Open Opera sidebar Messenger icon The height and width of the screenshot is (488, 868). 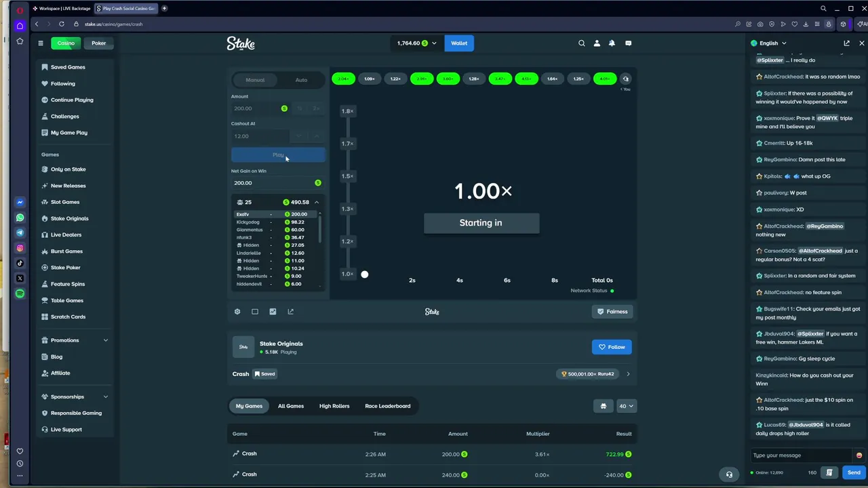(20, 202)
